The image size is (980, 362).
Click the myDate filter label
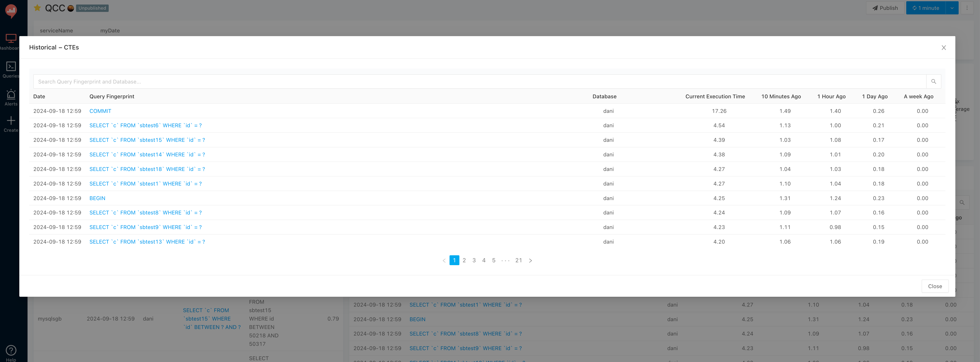(110, 30)
